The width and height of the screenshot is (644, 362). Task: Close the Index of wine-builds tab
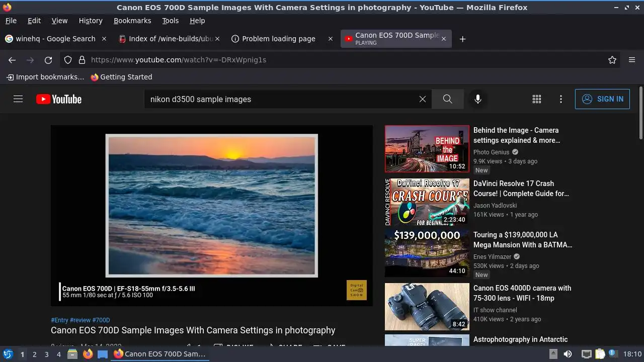tap(217, 39)
